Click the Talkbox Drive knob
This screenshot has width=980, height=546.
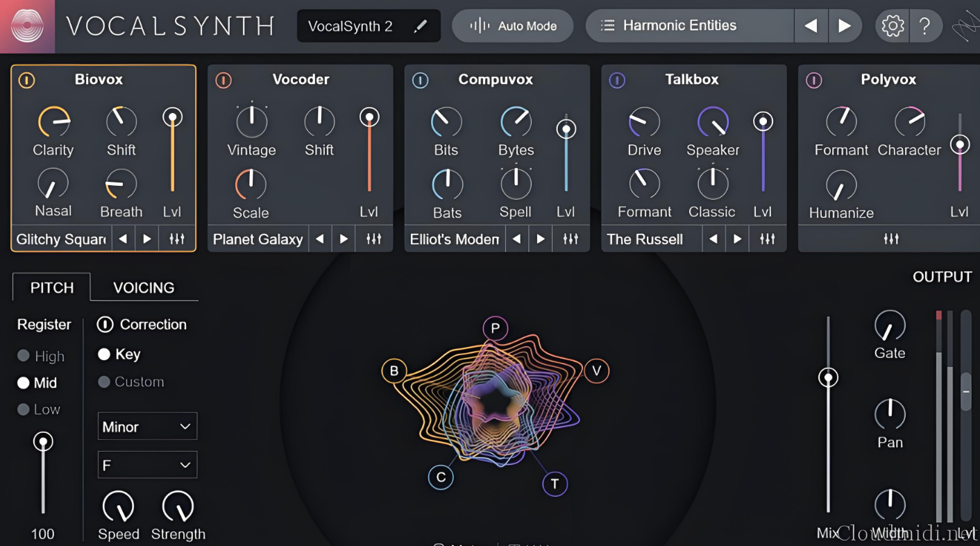[x=644, y=121]
